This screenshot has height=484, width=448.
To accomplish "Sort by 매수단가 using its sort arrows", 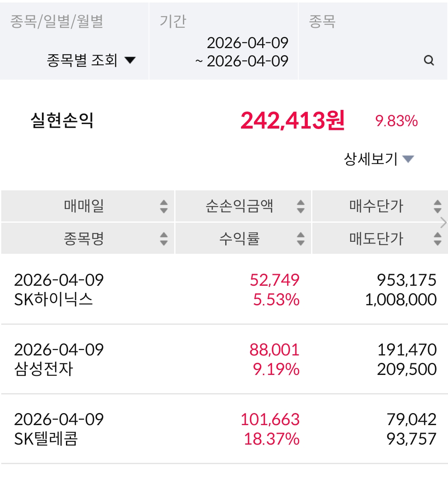I will [x=437, y=206].
